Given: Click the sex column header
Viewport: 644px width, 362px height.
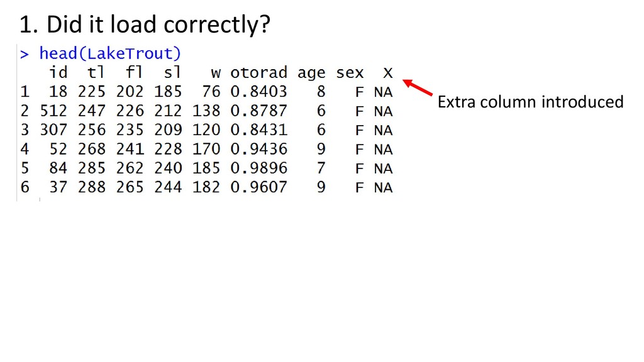Looking at the screenshot, I should pos(350,74).
